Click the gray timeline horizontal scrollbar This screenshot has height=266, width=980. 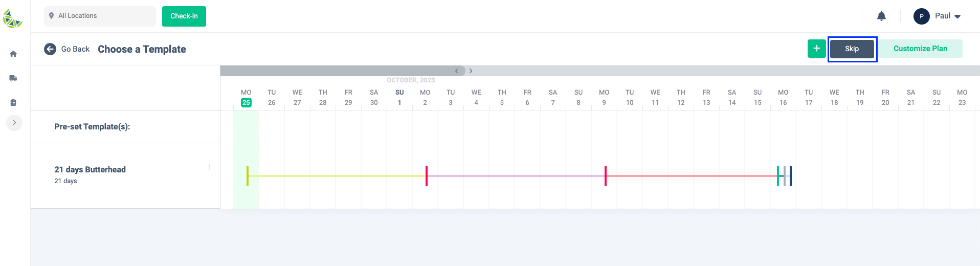pyautogui.click(x=343, y=71)
